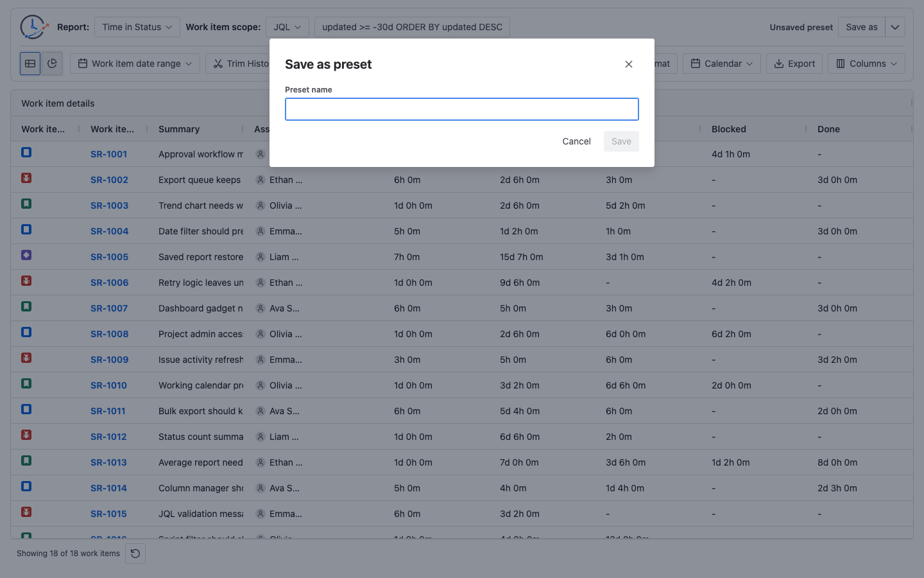Screen dimensions: 924x578
Task: Click 'Export queue keeps' summary text
Action: [200, 180]
